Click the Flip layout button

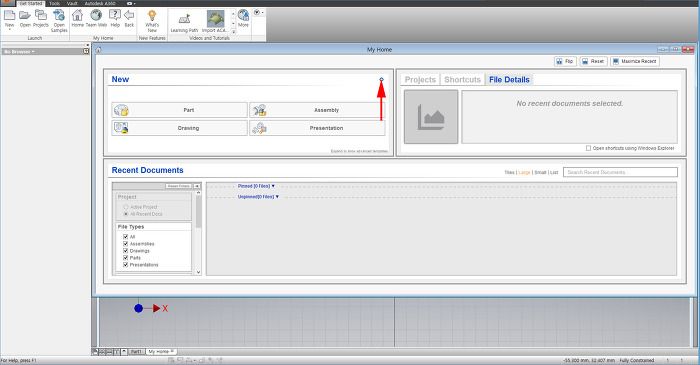(565, 61)
